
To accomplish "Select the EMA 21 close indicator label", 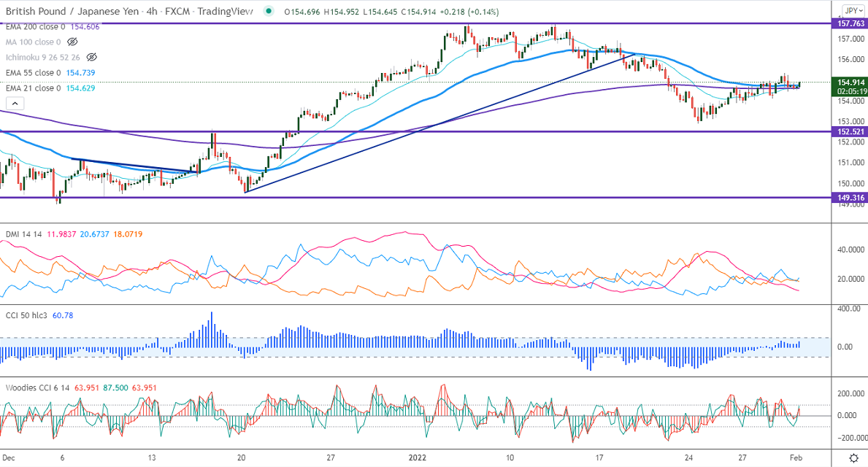I will pyautogui.click(x=32, y=88).
